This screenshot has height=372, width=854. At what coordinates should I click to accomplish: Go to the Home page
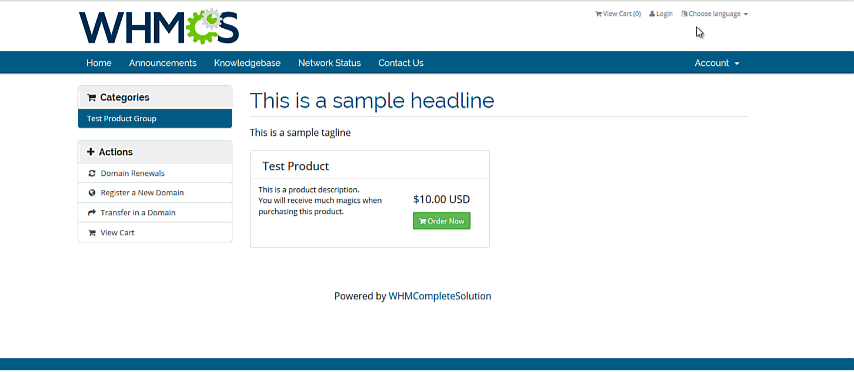(x=99, y=63)
